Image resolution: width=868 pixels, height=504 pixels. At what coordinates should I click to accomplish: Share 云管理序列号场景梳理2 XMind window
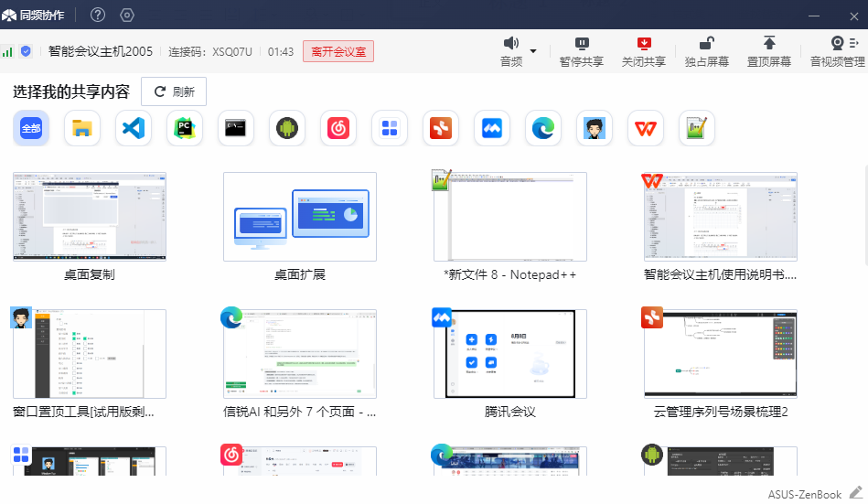coord(721,354)
